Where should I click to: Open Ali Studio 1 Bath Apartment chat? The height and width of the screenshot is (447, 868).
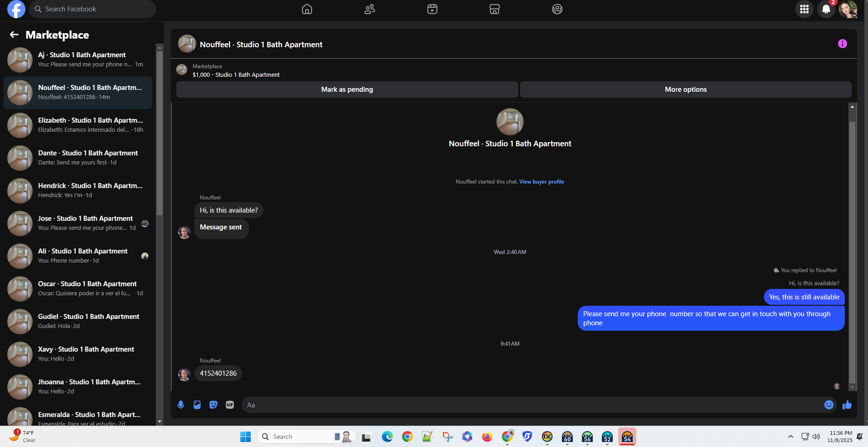click(x=78, y=256)
